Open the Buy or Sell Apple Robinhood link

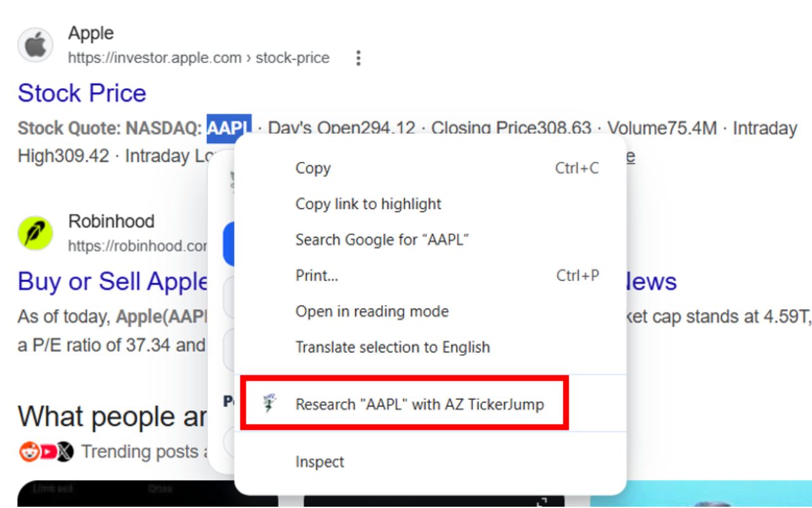tap(114, 281)
